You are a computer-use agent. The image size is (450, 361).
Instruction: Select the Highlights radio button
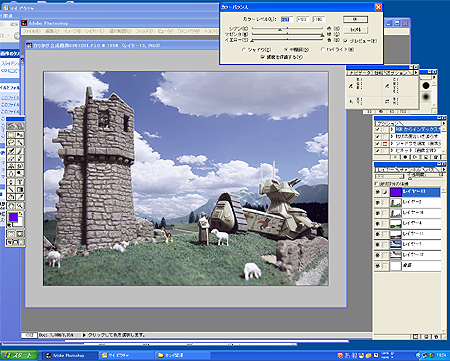click(x=322, y=49)
